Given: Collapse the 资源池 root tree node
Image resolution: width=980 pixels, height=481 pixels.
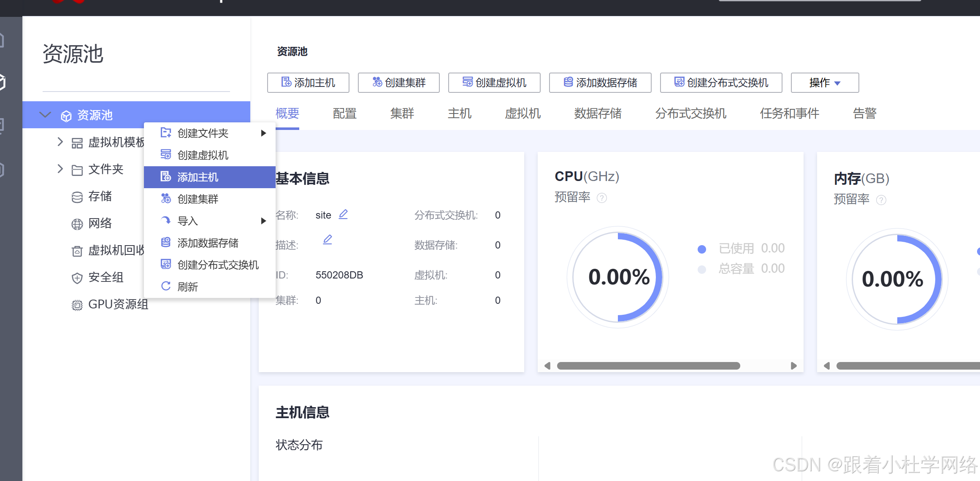Looking at the screenshot, I should click(45, 115).
